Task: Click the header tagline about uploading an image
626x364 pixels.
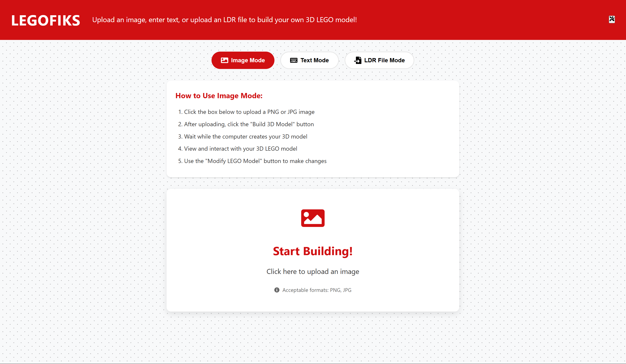Action: (224, 20)
